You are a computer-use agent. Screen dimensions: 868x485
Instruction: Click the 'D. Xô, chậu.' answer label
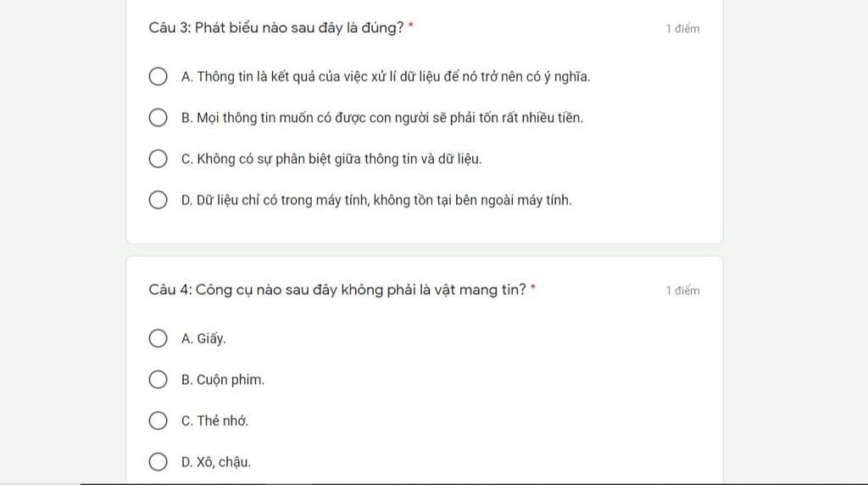[216, 462]
